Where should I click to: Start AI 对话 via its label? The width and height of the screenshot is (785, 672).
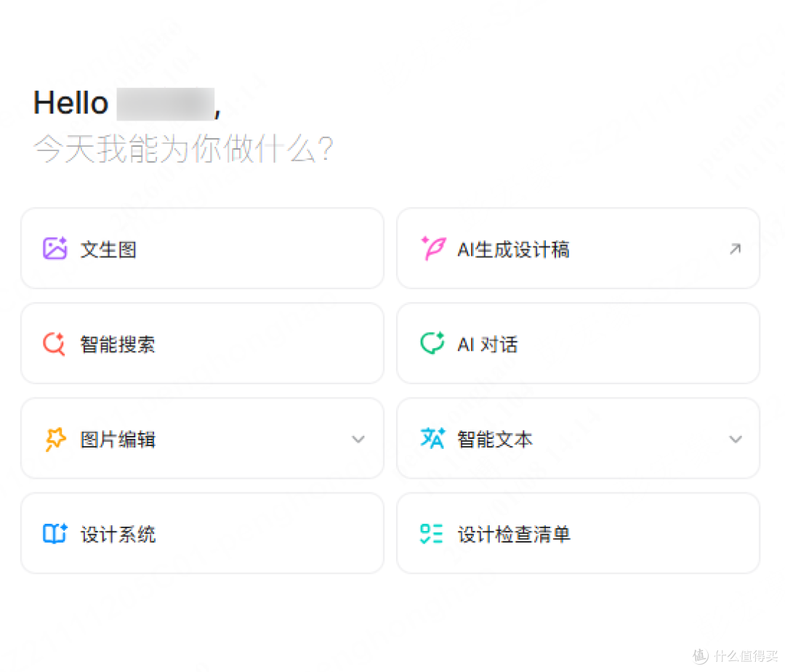[488, 344]
